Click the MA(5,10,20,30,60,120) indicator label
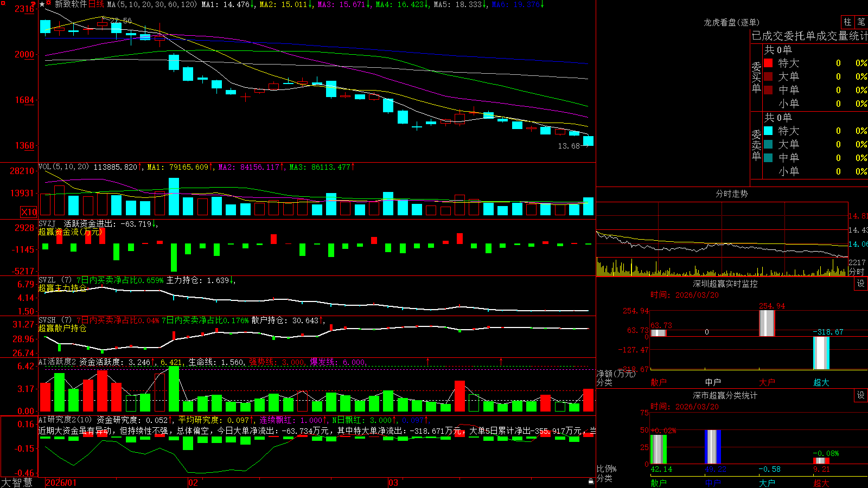 click(152, 4)
